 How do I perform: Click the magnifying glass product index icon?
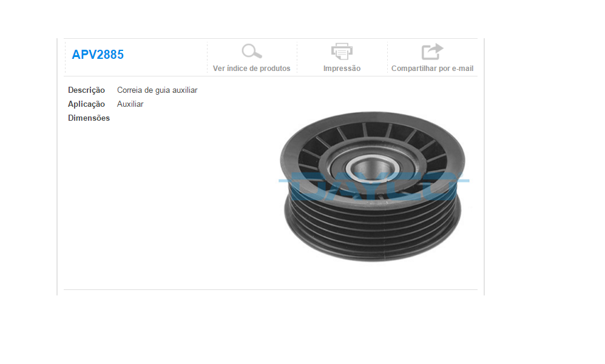252,52
